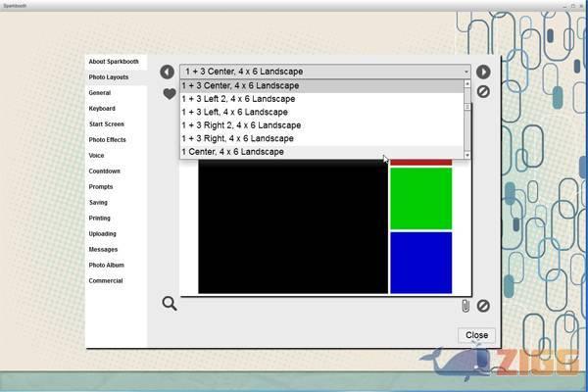Select "1 + 3 Left 2, 4 x 6 Landscape"
Viewport: 588px width, 392px height.
point(239,99)
